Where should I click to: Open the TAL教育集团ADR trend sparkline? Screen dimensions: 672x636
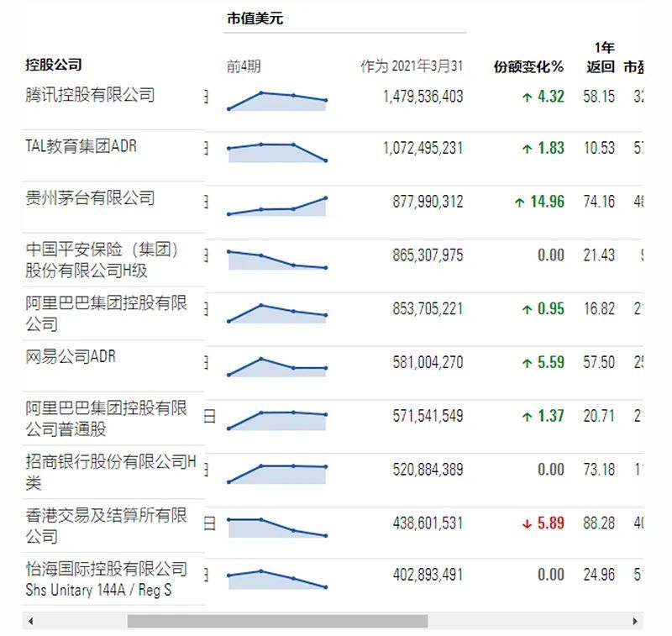click(x=277, y=153)
